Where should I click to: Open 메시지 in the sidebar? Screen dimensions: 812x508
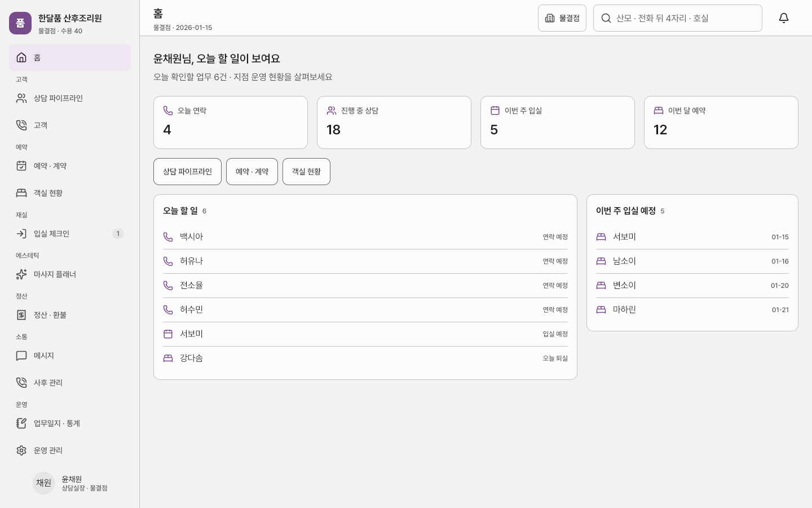(70, 356)
